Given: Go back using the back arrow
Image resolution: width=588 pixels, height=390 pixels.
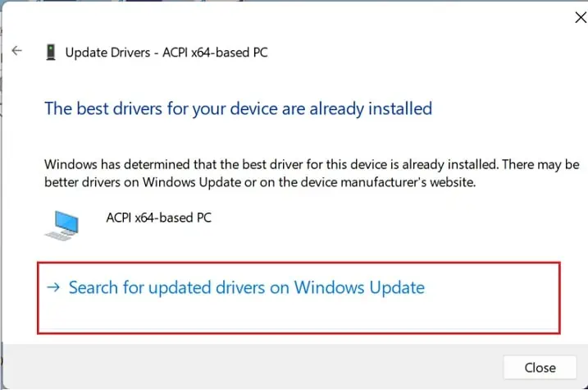Looking at the screenshot, I should click(17, 51).
